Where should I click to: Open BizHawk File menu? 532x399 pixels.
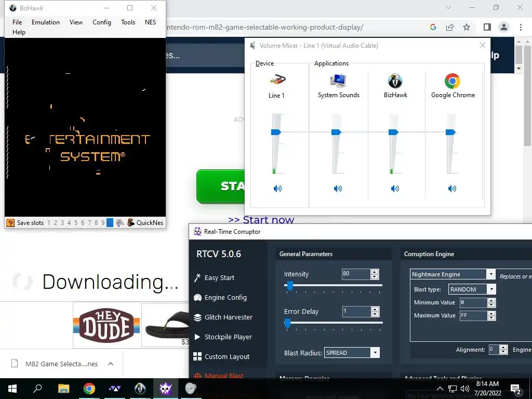17,22
